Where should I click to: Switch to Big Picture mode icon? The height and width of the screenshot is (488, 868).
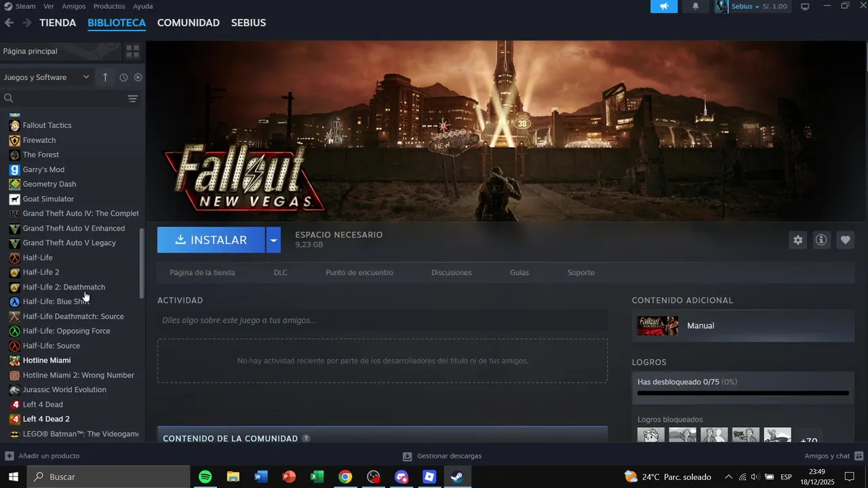tap(805, 6)
